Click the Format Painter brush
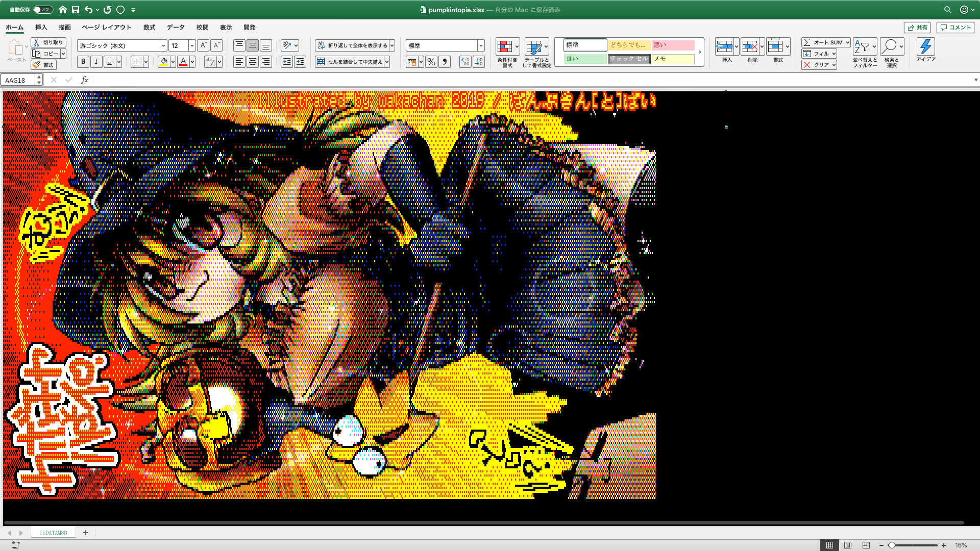 pyautogui.click(x=43, y=65)
